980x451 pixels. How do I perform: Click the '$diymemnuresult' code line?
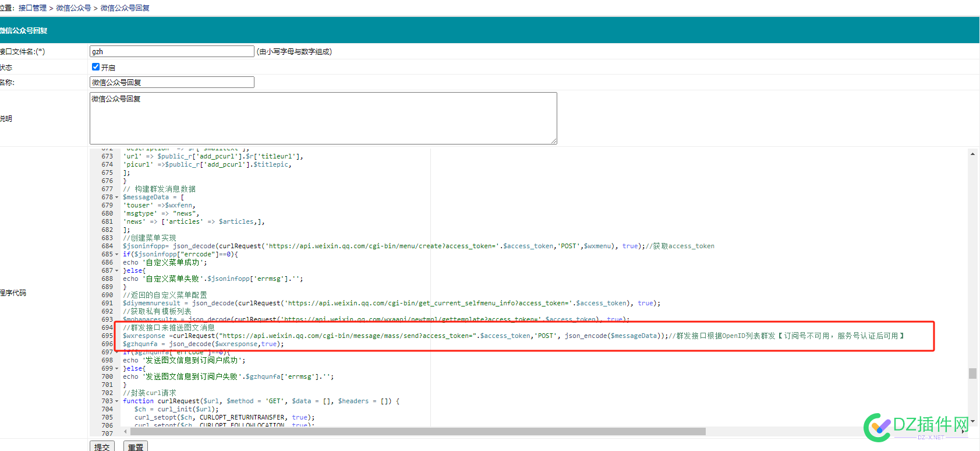pos(392,303)
